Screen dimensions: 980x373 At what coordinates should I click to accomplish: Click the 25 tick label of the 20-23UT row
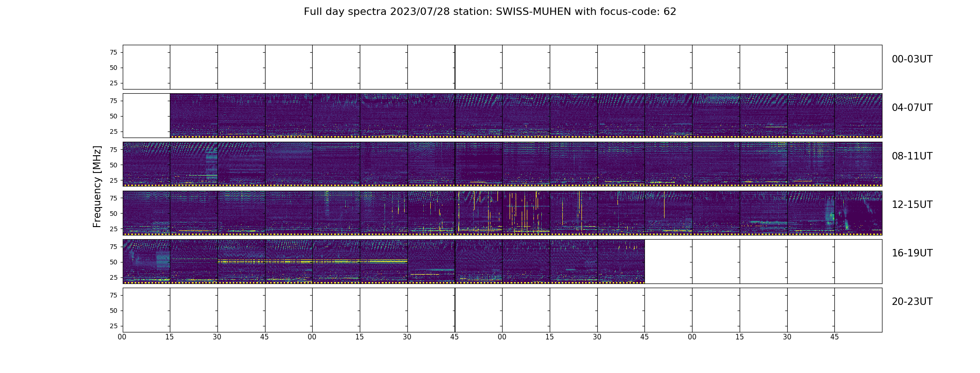(x=113, y=326)
